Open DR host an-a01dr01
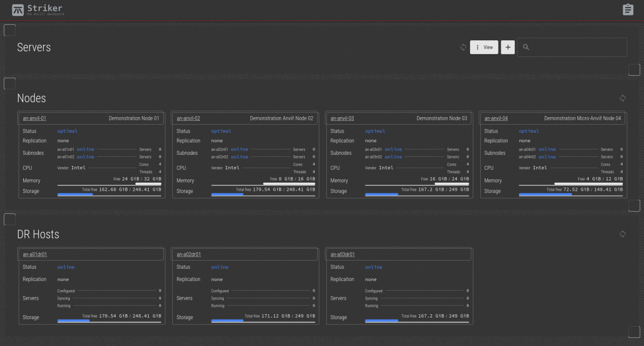The width and height of the screenshot is (644, 346). tap(35, 254)
